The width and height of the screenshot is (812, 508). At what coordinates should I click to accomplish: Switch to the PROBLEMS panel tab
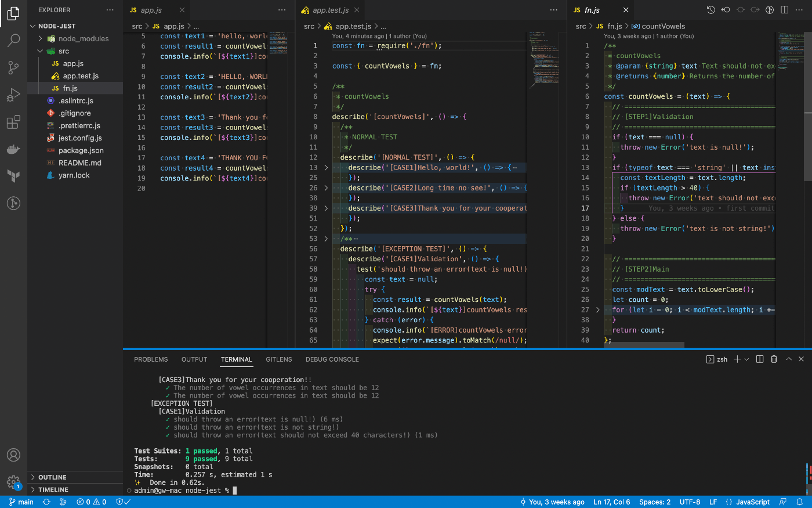click(151, 359)
